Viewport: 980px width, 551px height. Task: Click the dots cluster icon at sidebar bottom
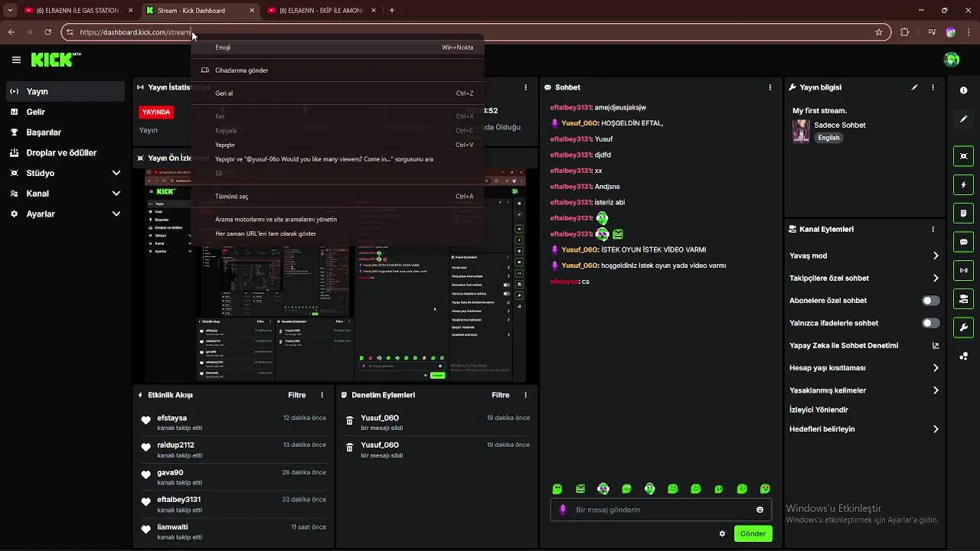click(963, 357)
